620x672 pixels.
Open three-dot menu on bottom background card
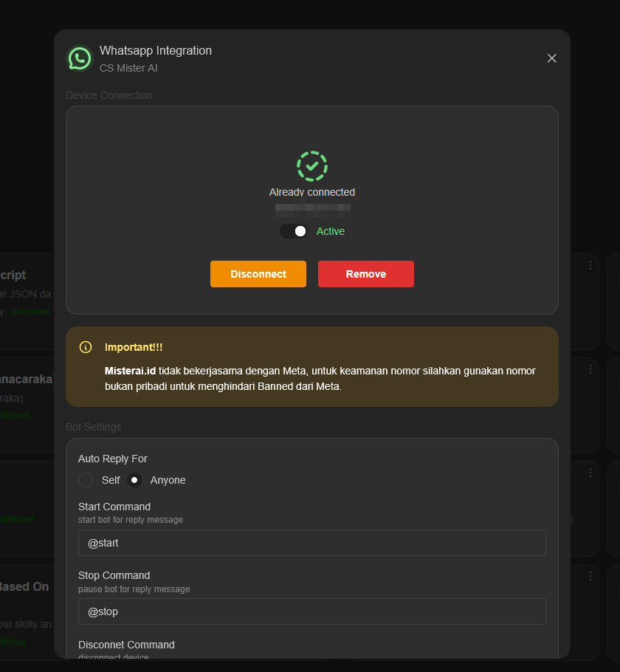(590, 576)
